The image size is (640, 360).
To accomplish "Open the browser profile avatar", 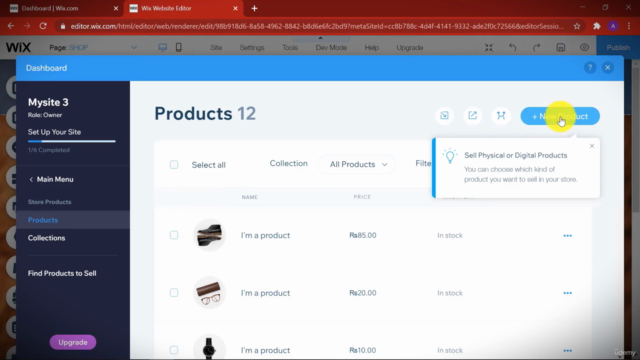I will pos(613,26).
